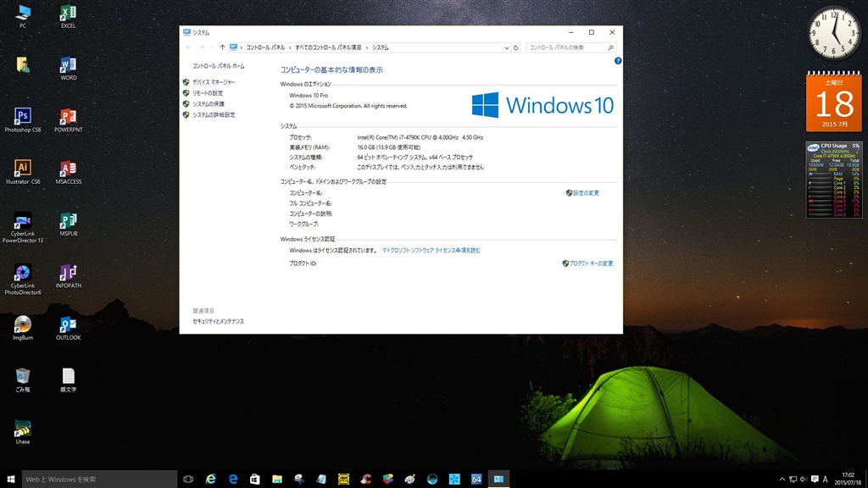Open the network tray icon
This screenshot has width=868, height=488.
coord(793,480)
